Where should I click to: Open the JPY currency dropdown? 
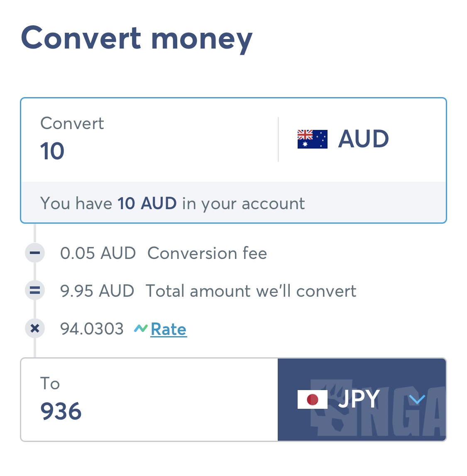tap(362, 399)
